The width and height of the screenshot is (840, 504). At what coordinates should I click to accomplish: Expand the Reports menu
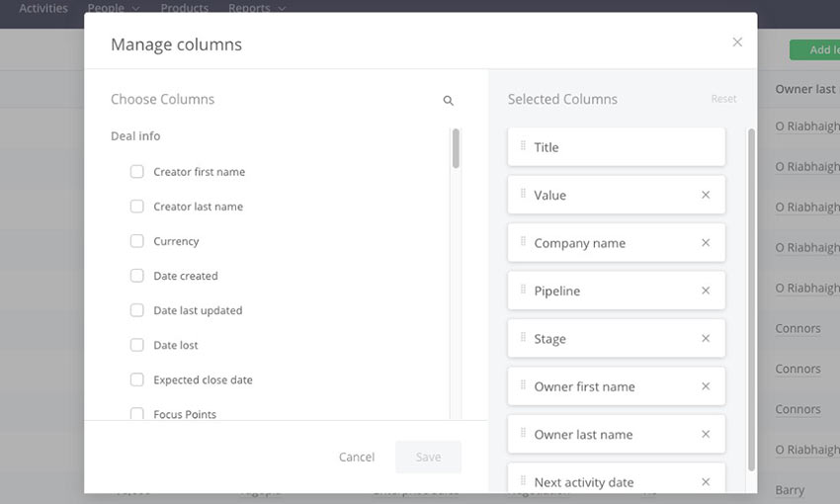click(x=256, y=8)
